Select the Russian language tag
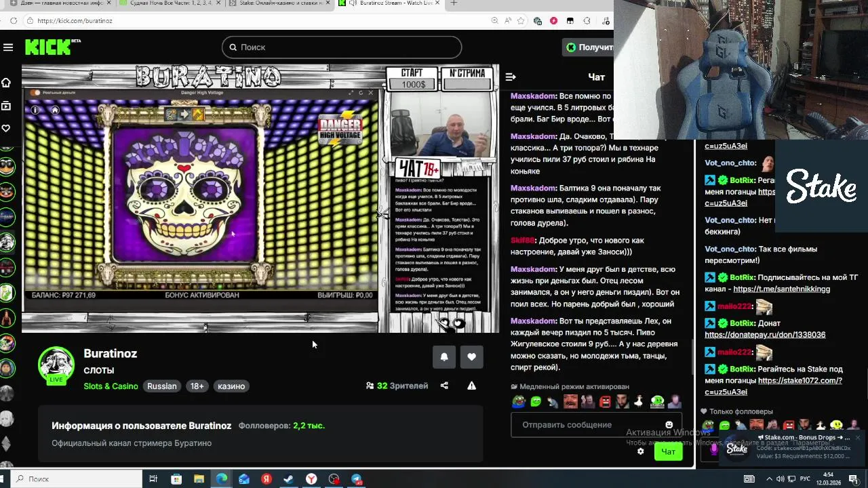The height and width of the screenshot is (488, 868). coord(162,386)
